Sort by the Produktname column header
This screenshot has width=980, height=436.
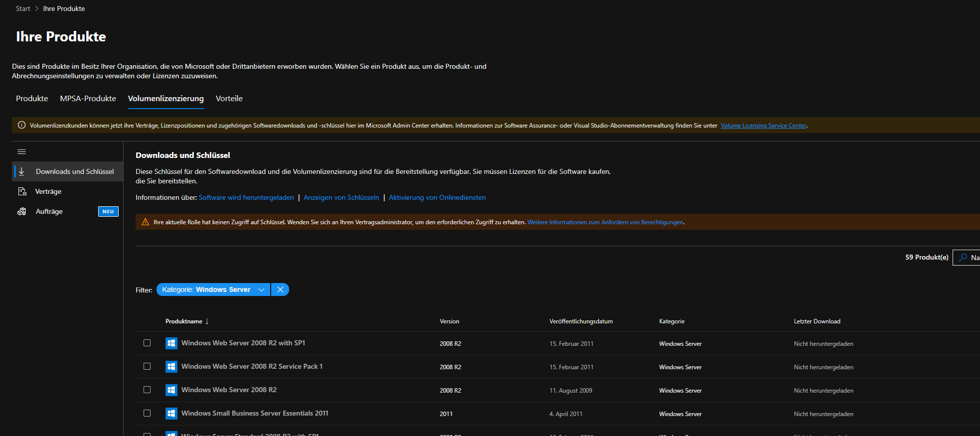point(184,321)
